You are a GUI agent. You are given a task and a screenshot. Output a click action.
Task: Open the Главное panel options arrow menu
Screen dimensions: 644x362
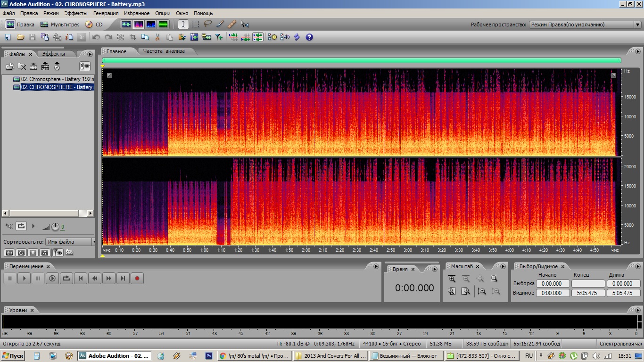pos(637,51)
